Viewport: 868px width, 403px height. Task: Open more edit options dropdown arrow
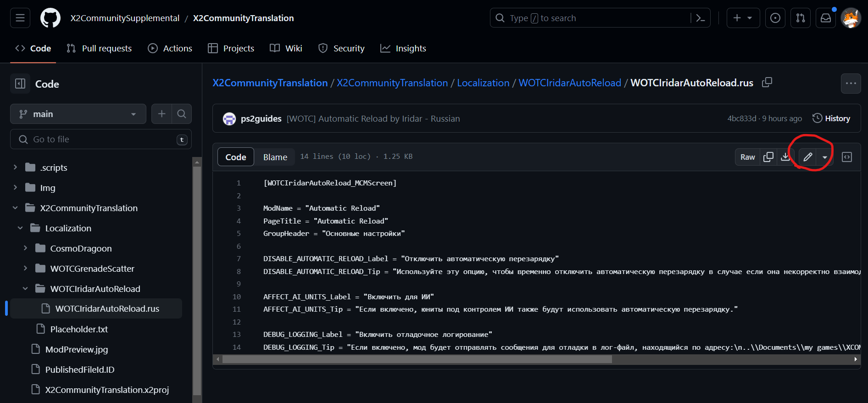click(825, 157)
